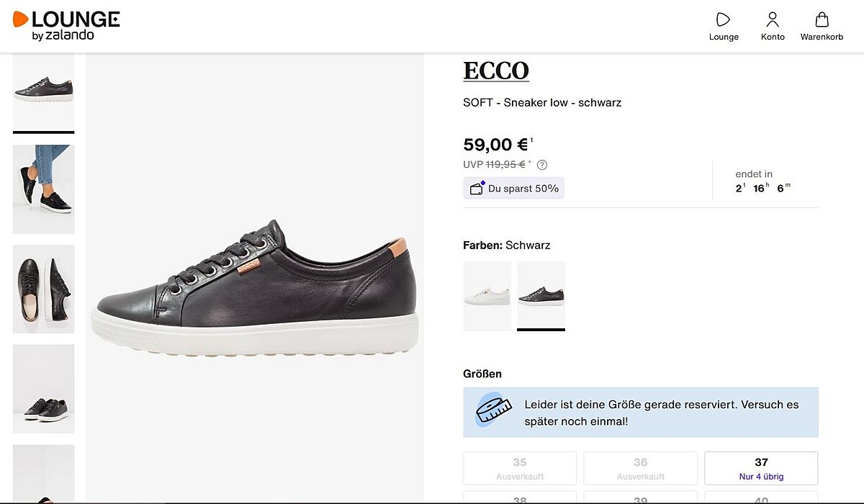The image size is (864, 504).
Task: Select size 37 option
Action: click(x=760, y=468)
